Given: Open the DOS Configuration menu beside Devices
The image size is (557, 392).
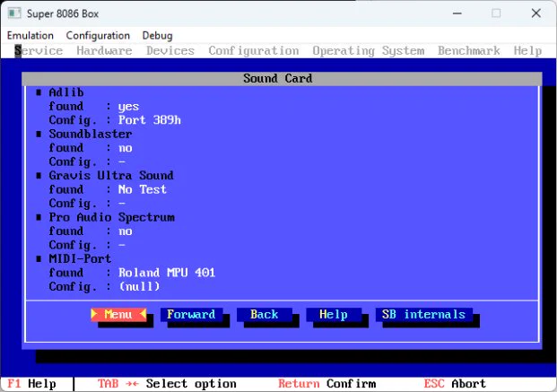Looking at the screenshot, I should (x=254, y=50).
